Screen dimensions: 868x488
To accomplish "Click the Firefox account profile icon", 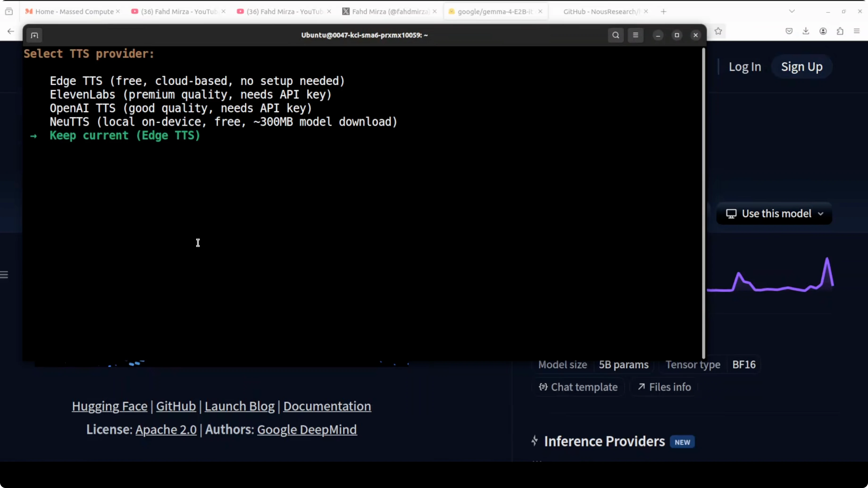I will click(x=823, y=31).
